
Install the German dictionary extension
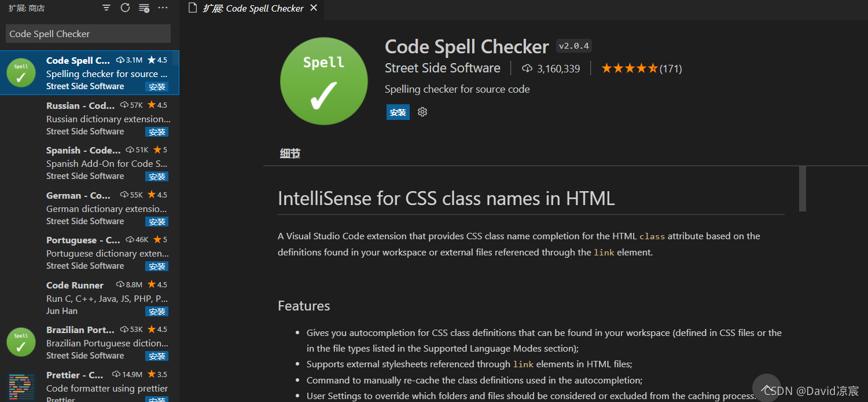[157, 221]
